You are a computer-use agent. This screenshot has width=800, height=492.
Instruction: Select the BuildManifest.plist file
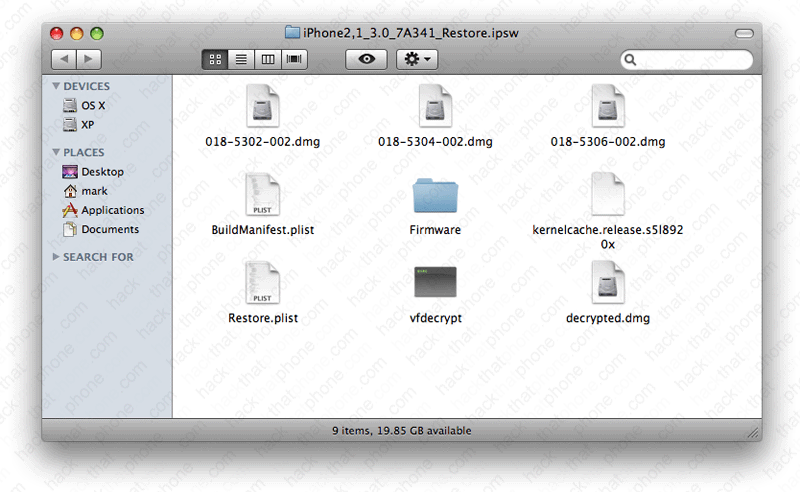point(262,196)
